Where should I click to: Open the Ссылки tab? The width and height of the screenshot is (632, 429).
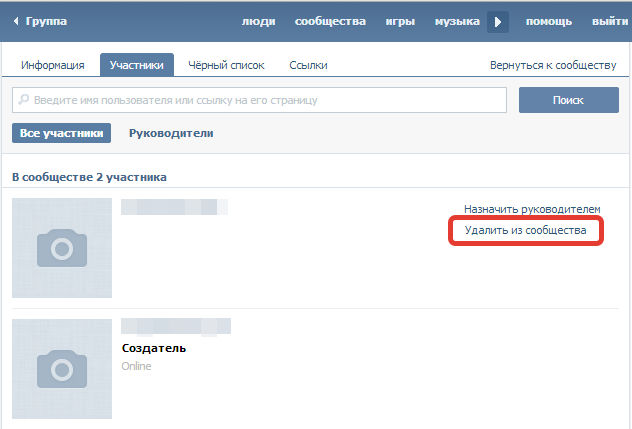(x=308, y=65)
